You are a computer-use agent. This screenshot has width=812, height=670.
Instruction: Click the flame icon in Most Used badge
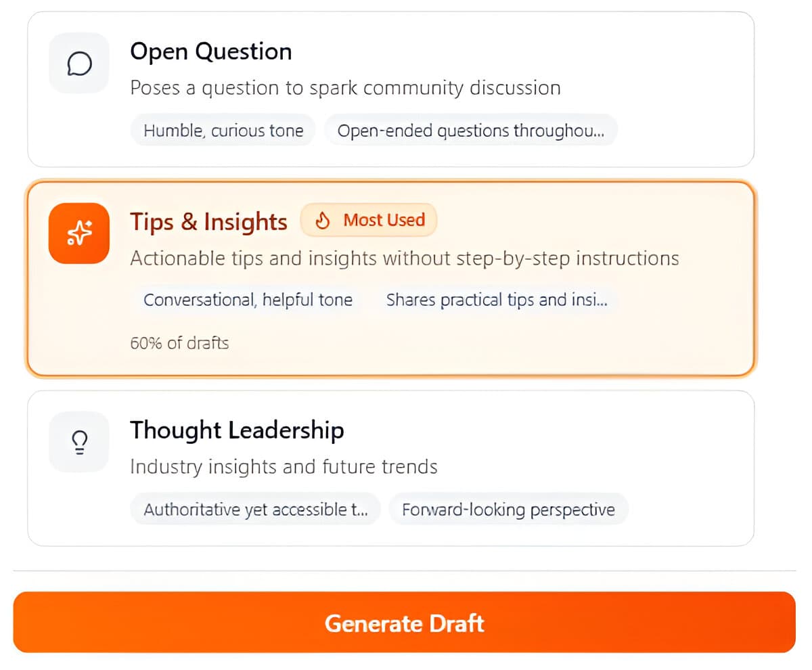(x=323, y=219)
